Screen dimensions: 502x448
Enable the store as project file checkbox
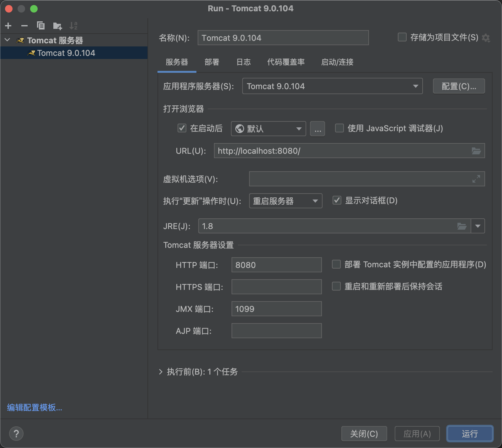(x=402, y=37)
